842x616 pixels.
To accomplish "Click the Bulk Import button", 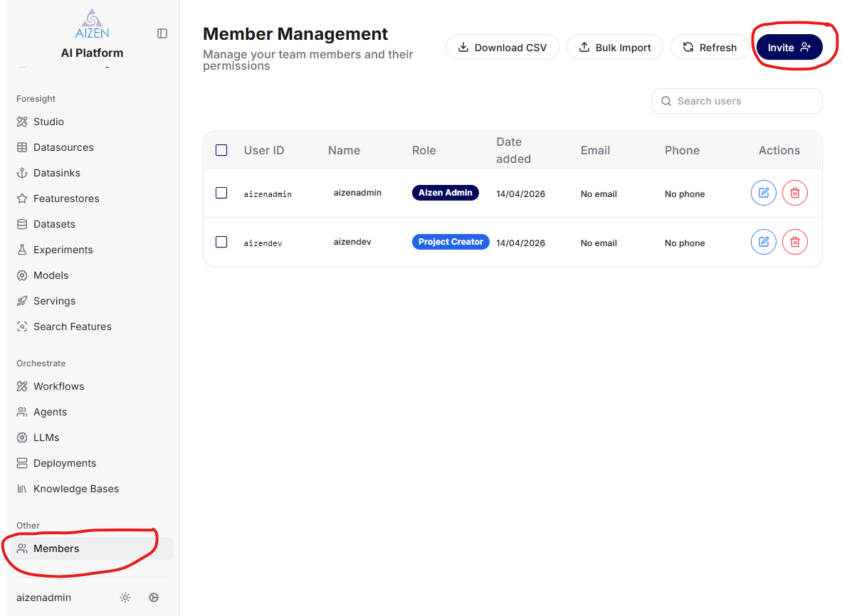I will coord(615,48).
